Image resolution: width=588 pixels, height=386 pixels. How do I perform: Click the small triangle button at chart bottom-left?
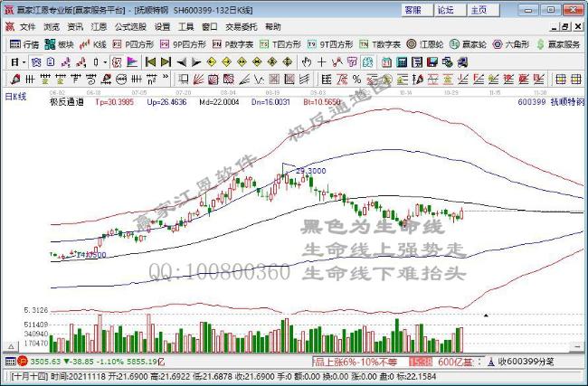point(11,346)
